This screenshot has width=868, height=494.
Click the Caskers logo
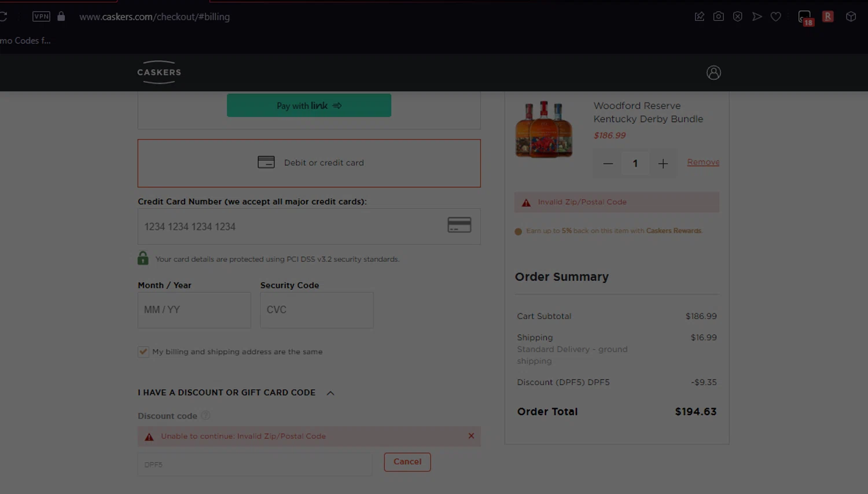click(x=159, y=72)
